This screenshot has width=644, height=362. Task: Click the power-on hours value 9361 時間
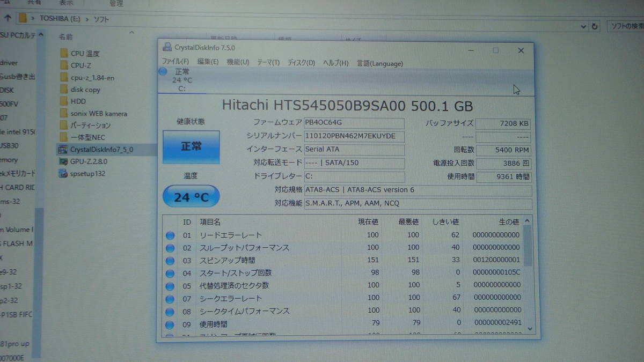tap(503, 176)
